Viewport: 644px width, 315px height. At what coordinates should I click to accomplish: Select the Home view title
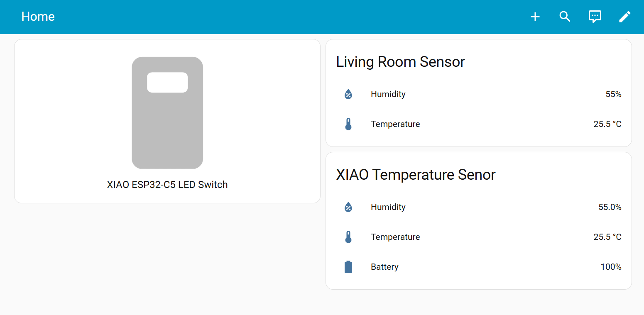[x=38, y=17]
